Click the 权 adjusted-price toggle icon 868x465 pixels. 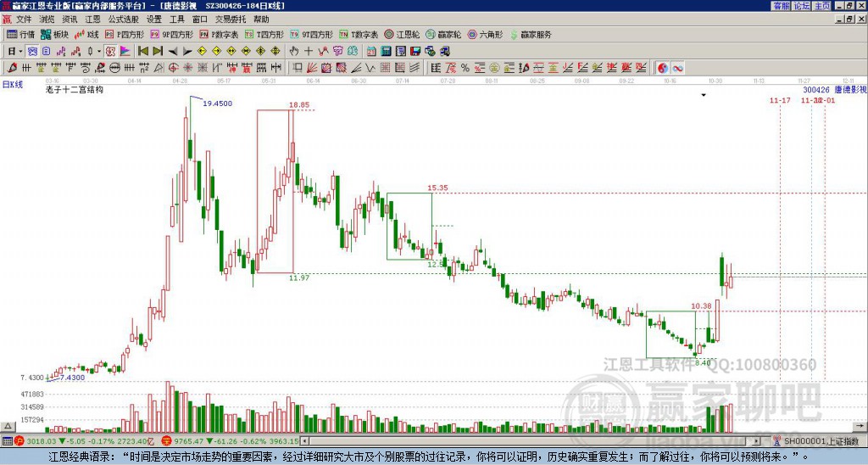(x=110, y=52)
